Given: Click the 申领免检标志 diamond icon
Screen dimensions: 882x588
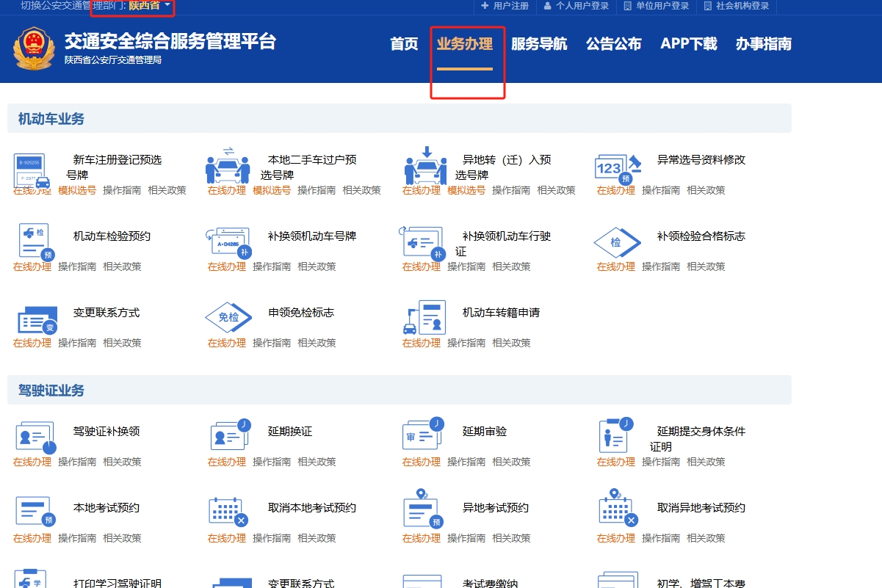Looking at the screenshot, I should pyautogui.click(x=228, y=317).
